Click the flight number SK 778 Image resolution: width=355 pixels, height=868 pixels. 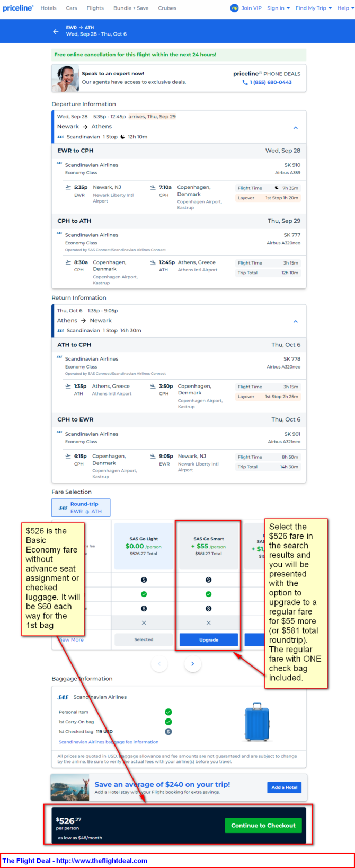[x=292, y=359]
